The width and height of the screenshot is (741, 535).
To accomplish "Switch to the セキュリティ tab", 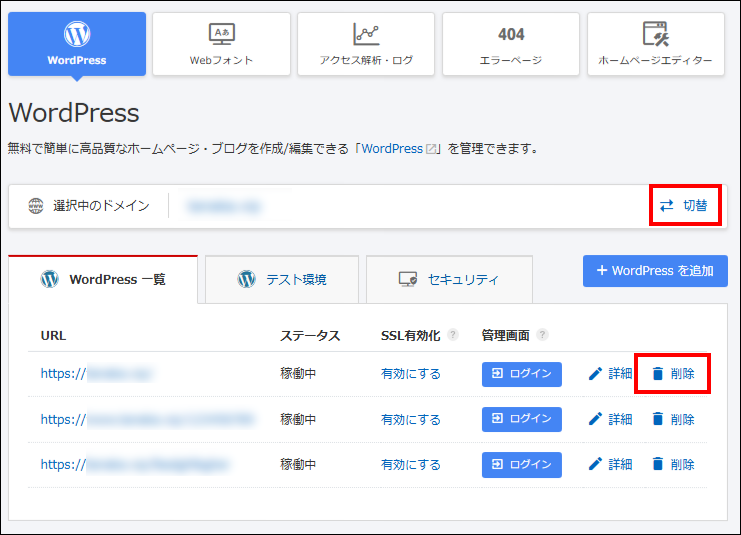I will pos(449,280).
